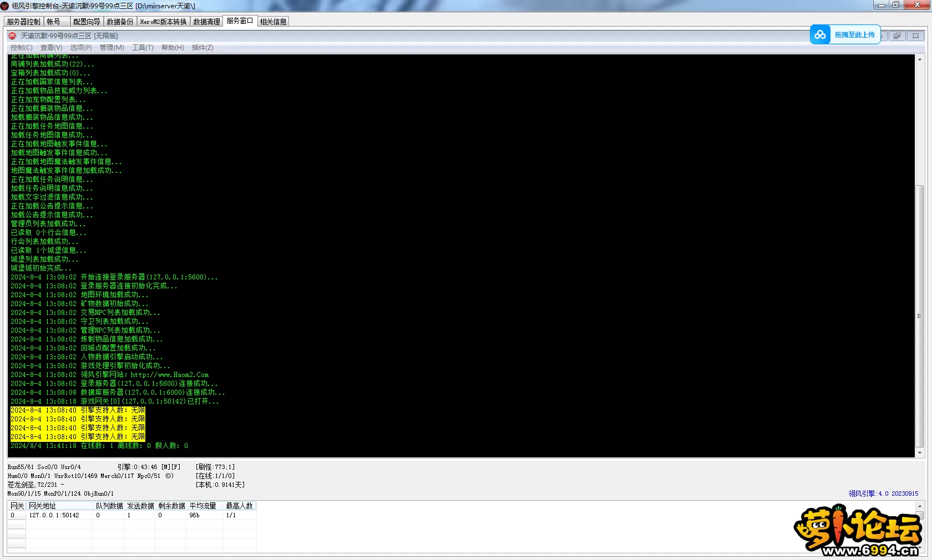Click the 游戏网关[0](127.0.0.1:50142)已打开 log line
The height and width of the screenshot is (560, 932).
click(115, 401)
